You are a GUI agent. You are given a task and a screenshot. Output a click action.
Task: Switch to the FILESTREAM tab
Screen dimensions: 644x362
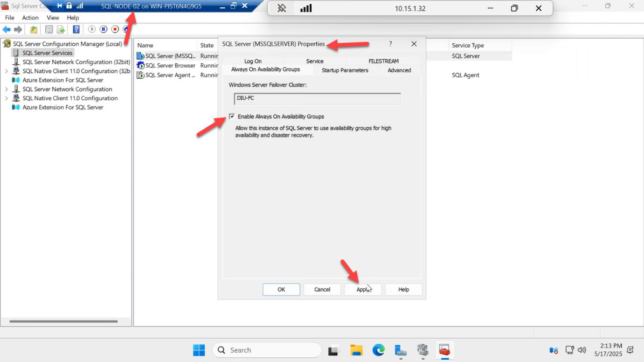(x=383, y=61)
